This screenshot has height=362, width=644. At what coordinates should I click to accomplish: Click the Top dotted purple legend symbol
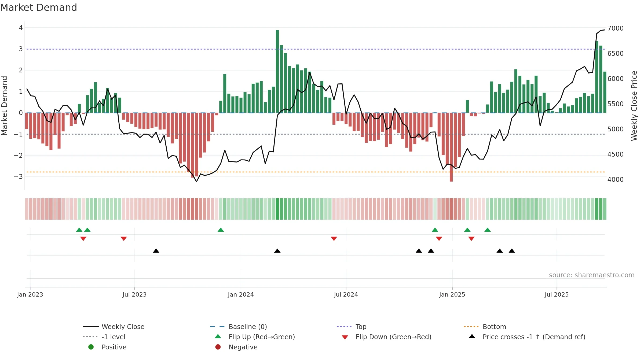click(x=344, y=327)
